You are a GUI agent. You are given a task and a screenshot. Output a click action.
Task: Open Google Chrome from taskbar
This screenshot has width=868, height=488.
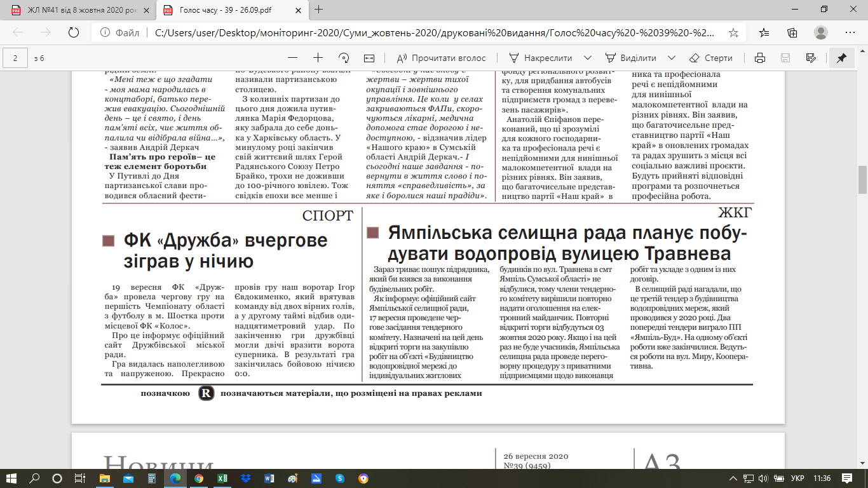pyautogui.click(x=199, y=478)
